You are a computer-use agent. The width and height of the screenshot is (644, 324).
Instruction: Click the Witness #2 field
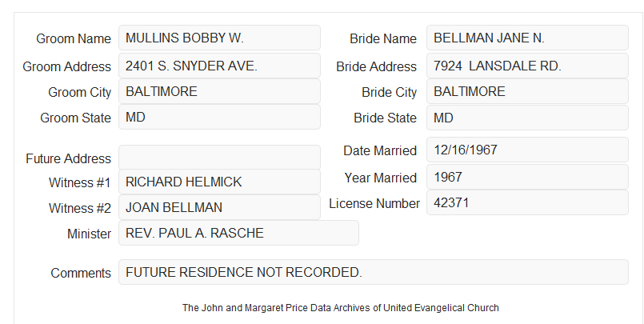click(219, 207)
